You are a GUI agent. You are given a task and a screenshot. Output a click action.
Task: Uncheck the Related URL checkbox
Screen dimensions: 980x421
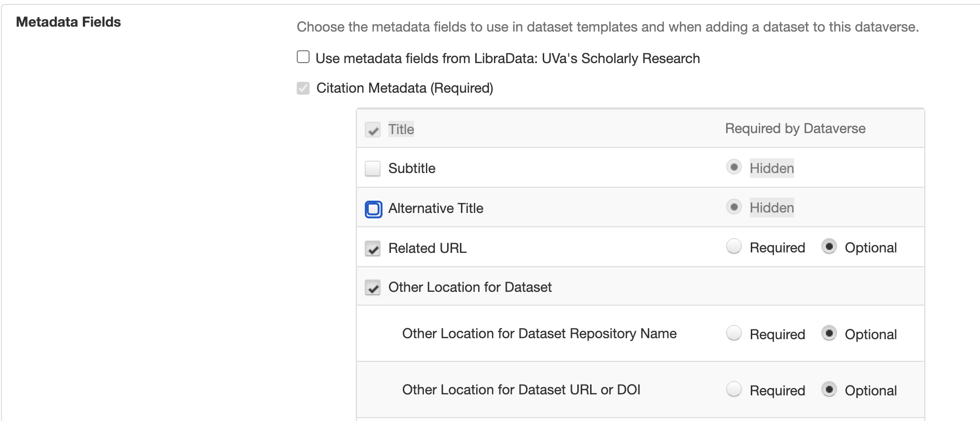coord(373,248)
